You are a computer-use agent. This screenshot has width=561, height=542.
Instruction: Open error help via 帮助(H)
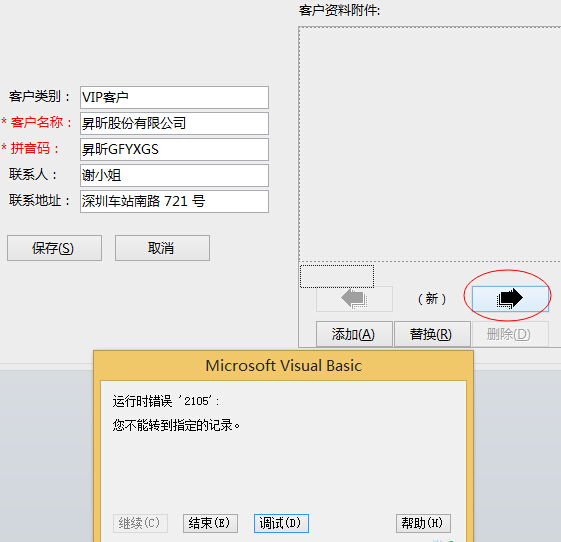click(x=423, y=523)
